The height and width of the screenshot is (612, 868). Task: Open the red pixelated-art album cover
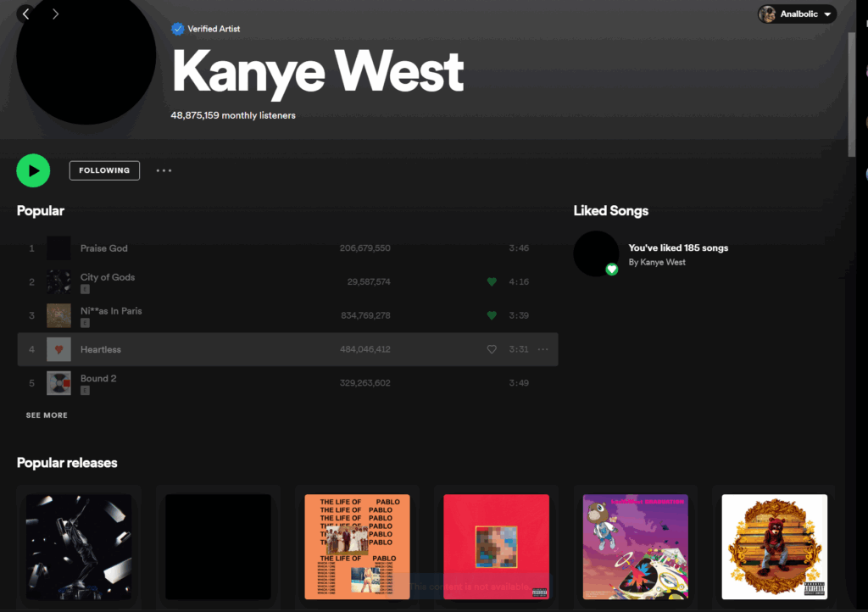coord(496,547)
